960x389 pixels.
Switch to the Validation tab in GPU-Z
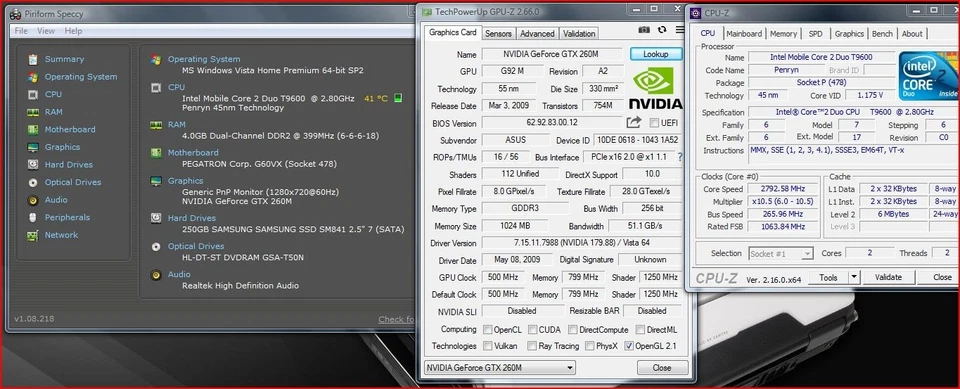579,34
